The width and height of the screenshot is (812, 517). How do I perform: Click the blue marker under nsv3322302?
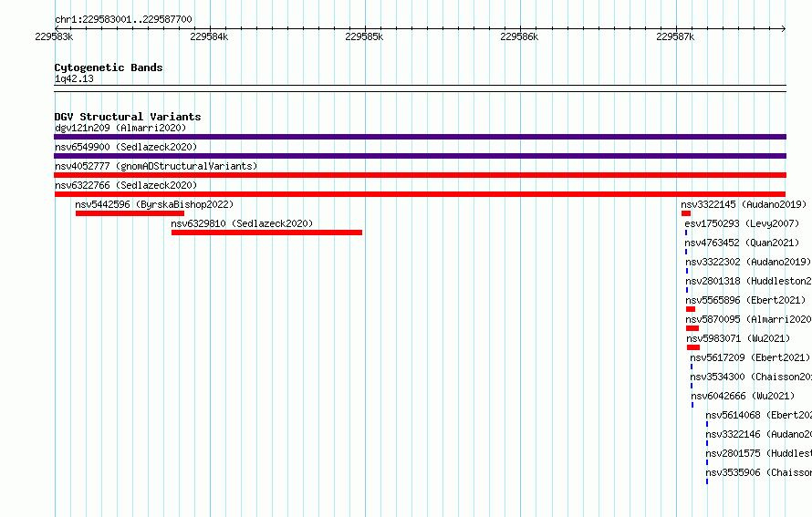pyautogui.click(x=687, y=271)
